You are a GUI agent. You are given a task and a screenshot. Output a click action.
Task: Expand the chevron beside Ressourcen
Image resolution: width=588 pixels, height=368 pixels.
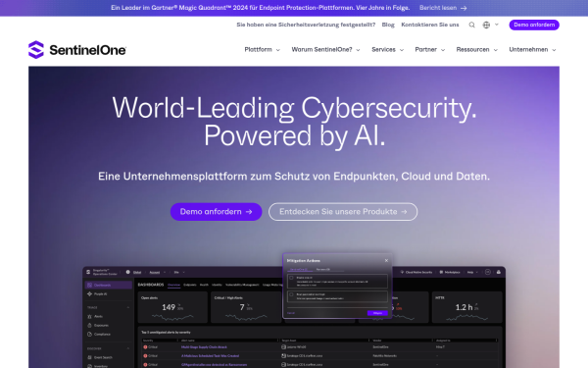[495, 50]
